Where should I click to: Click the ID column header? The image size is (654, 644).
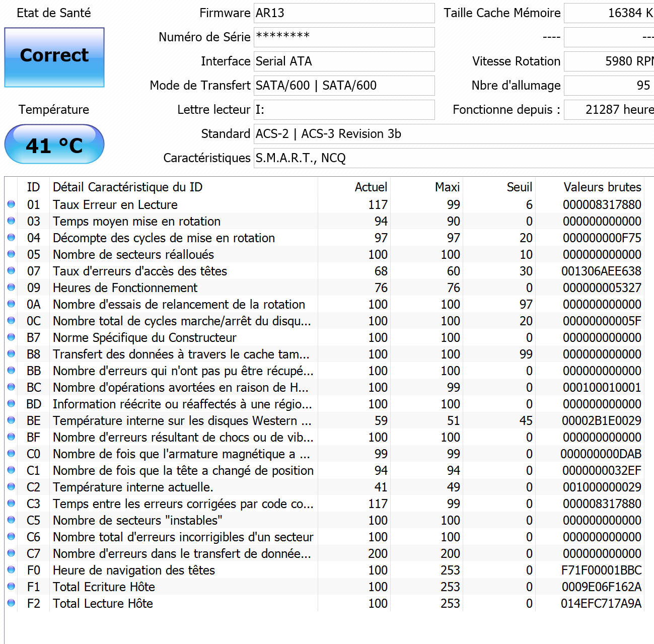pyautogui.click(x=33, y=187)
